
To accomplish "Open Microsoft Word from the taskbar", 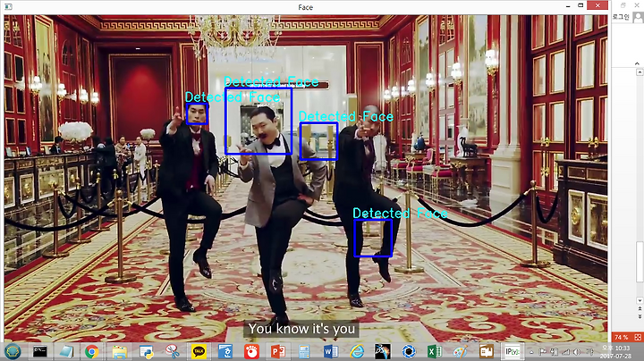I will coord(331,351).
